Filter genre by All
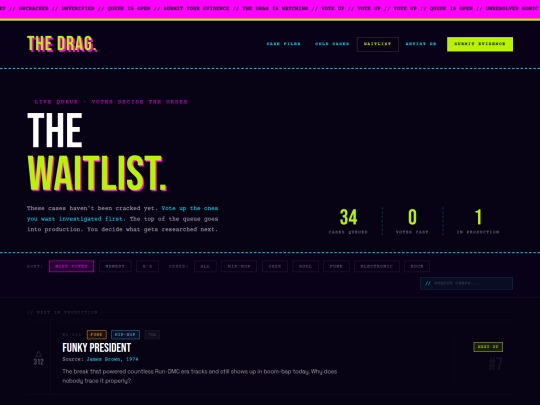 [205, 266]
